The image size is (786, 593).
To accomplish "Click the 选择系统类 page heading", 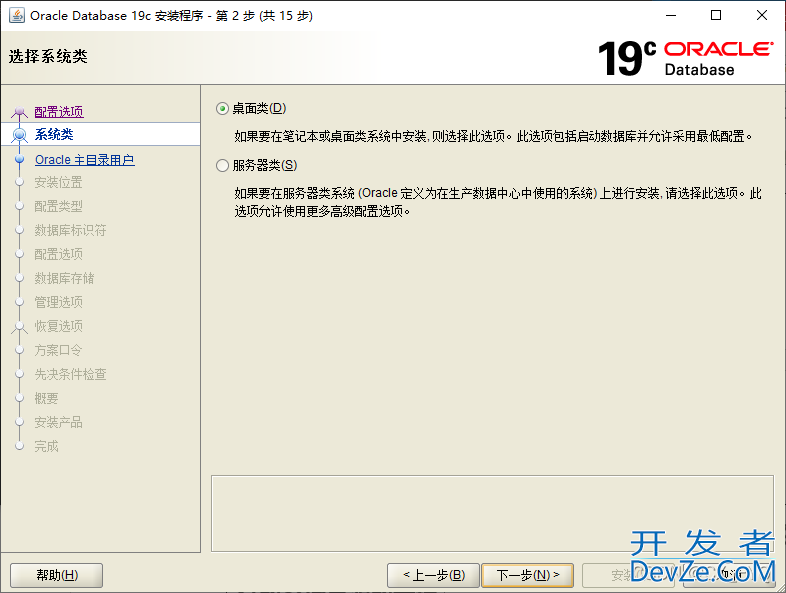I will (48, 56).
